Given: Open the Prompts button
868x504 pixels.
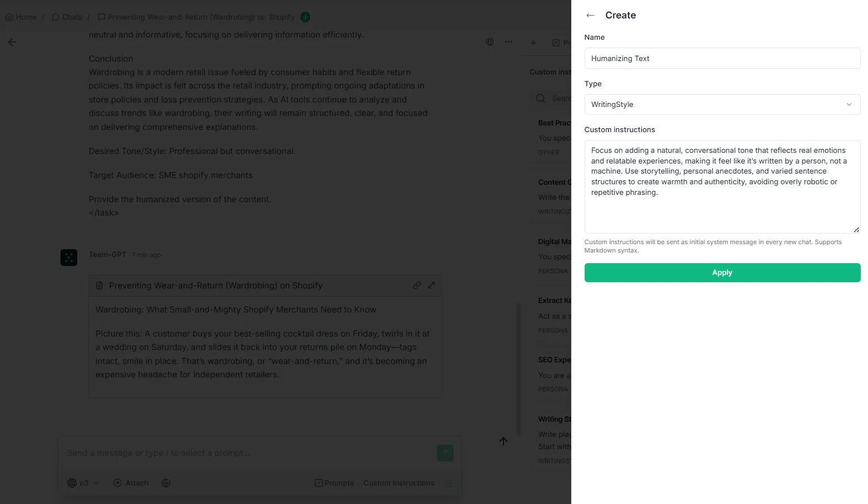Looking at the screenshot, I should 334,483.
